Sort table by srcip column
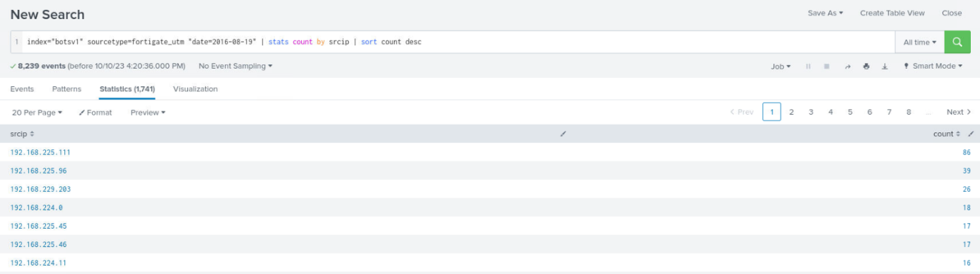The height and width of the screenshot is (274, 980). 22,134
